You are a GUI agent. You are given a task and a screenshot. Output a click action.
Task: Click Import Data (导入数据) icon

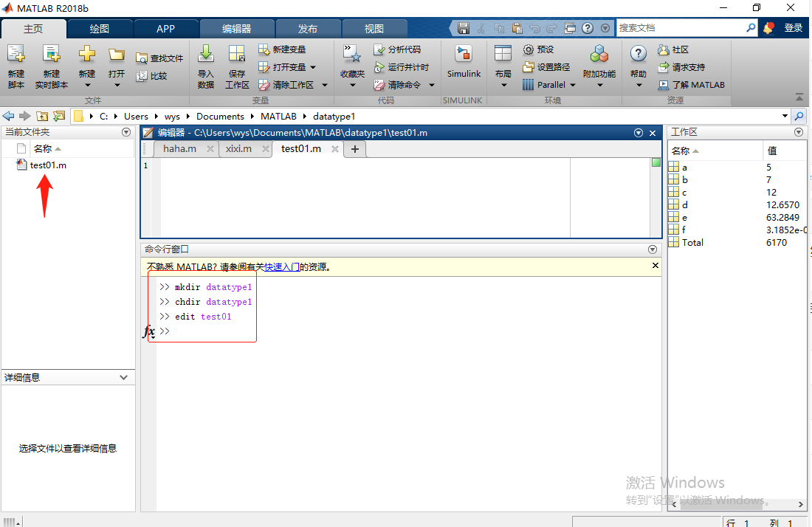[206, 54]
